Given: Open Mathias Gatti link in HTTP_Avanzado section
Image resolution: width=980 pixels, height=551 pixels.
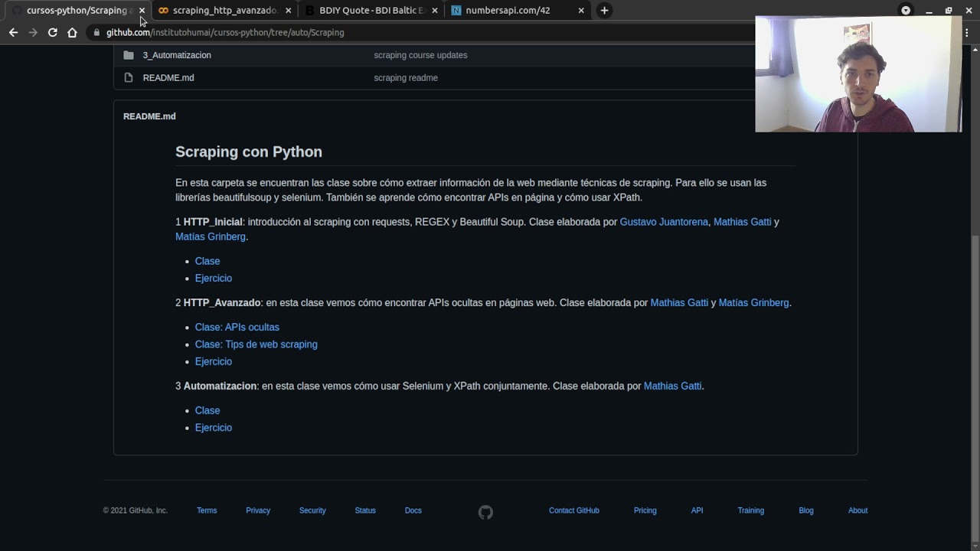Looking at the screenshot, I should point(679,302).
